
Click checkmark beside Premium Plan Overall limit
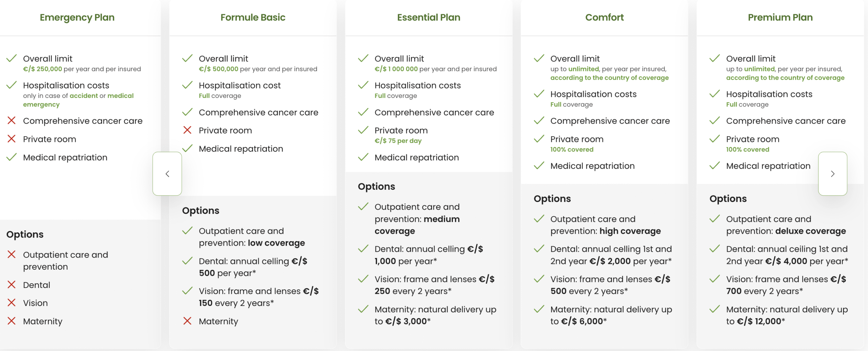[714, 58]
